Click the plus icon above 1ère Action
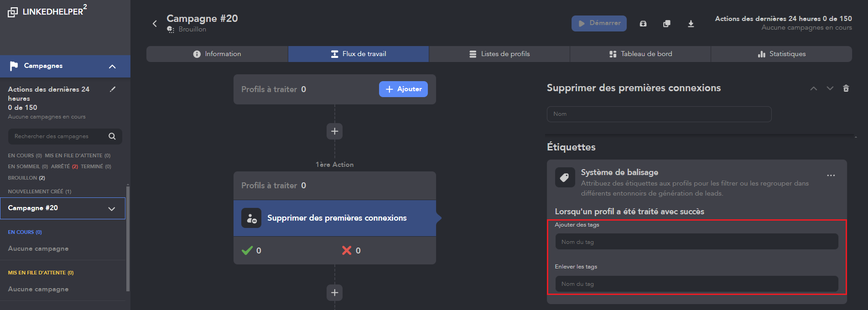868x310 pixels. [x=335, y=131]
